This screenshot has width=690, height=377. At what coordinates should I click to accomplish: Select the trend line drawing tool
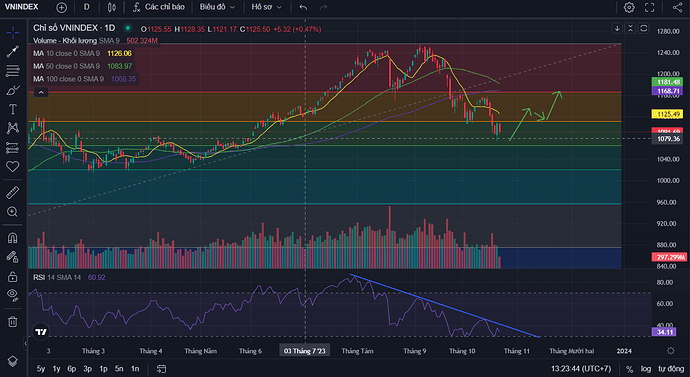point(13,51)
